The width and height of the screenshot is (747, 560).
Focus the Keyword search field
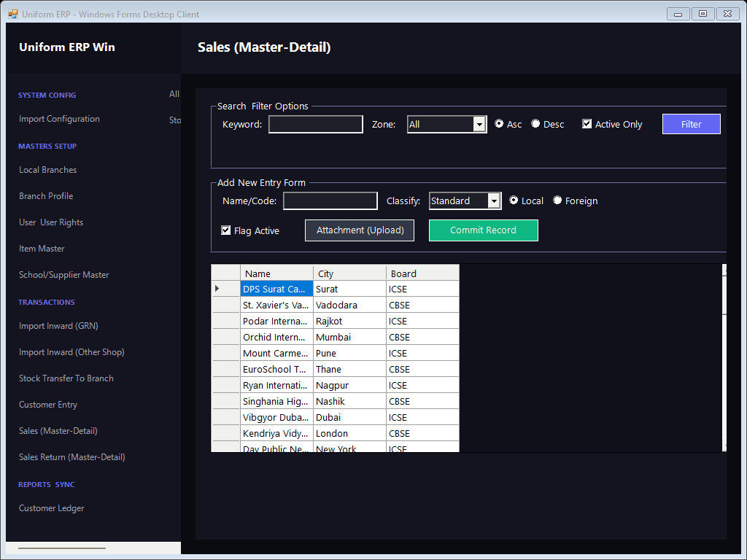point(316,124)
